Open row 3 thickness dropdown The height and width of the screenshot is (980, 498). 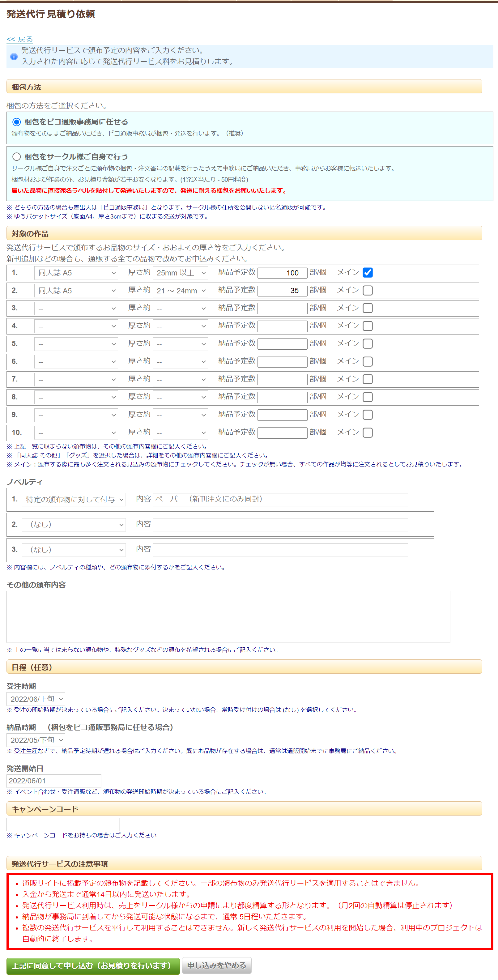click(x=180, y=308)
